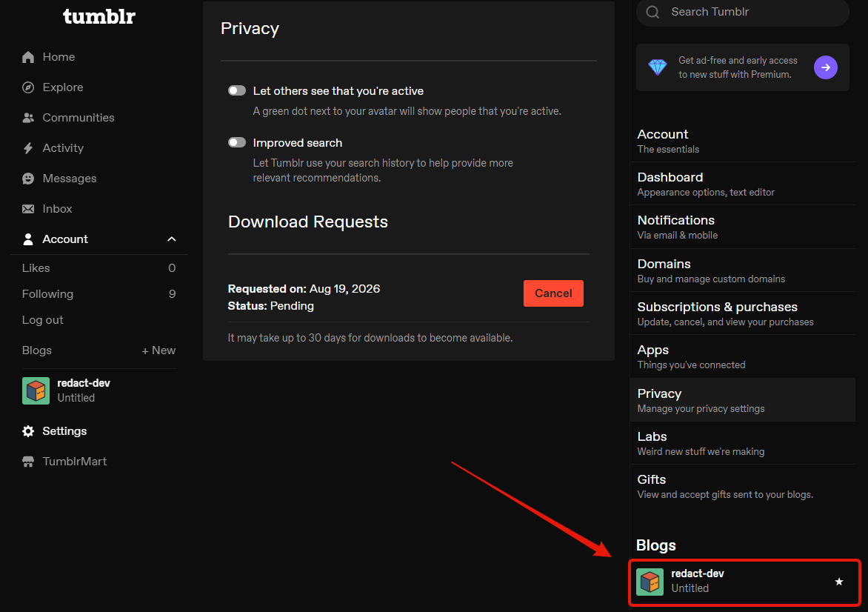Image resolution: width=868 pixels, height=612 pixels.
Task: Open Apps settings
Action: click(743, 356)
